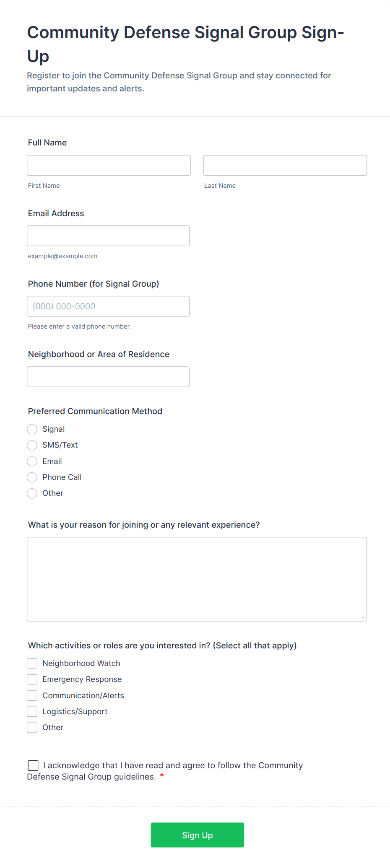Click the First Name input field
Viewport: 390px width, 868px height.
point(108,165)
